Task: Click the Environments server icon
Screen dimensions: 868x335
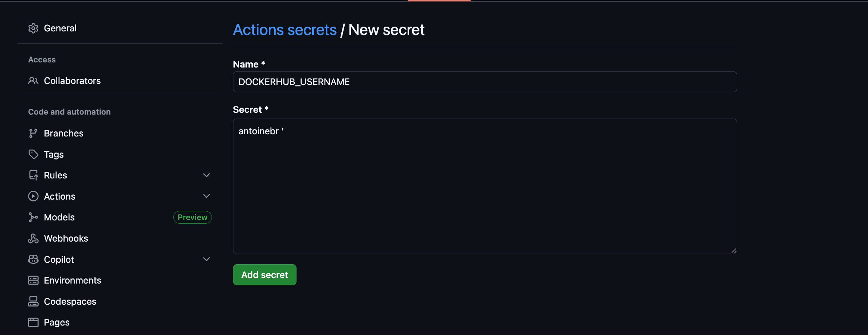Action: pos(33,280)
